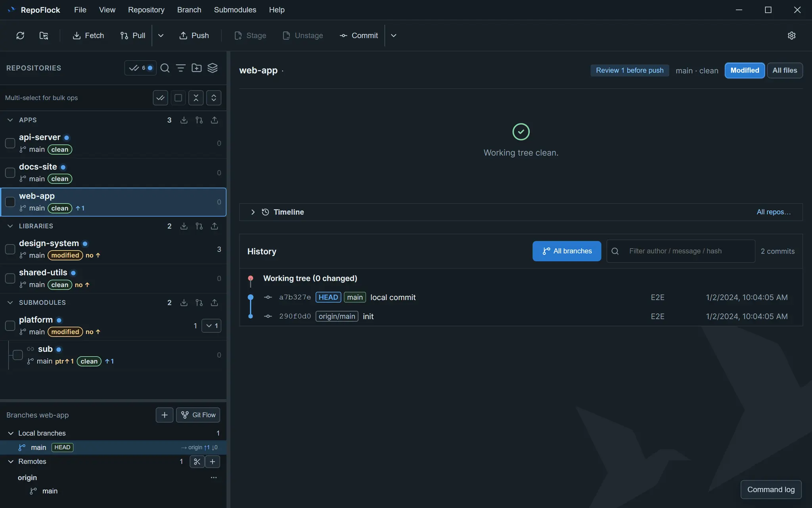This screenshot has width=812, height=508.
Task: Fetch all repos in APPS group
Action: (x=184, y=120)
